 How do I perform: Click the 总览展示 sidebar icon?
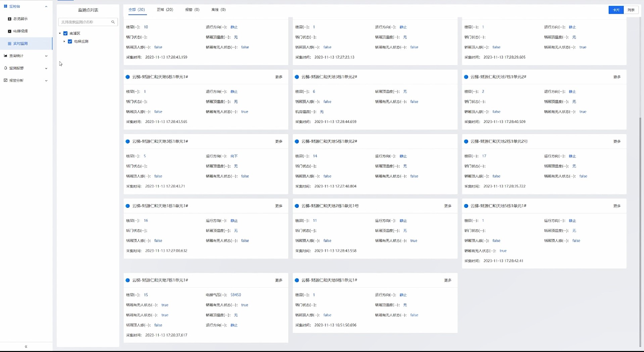pyautogui.click(x=9, y=19)
